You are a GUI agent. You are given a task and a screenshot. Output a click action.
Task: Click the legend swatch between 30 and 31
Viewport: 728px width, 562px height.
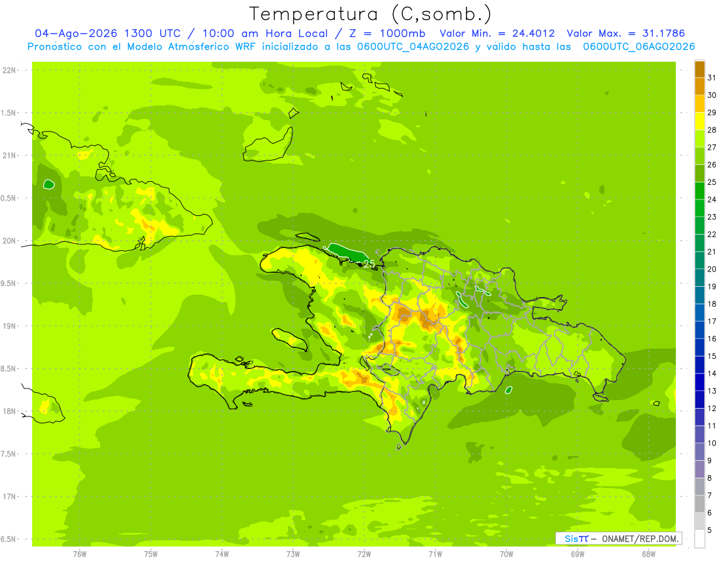699,86
